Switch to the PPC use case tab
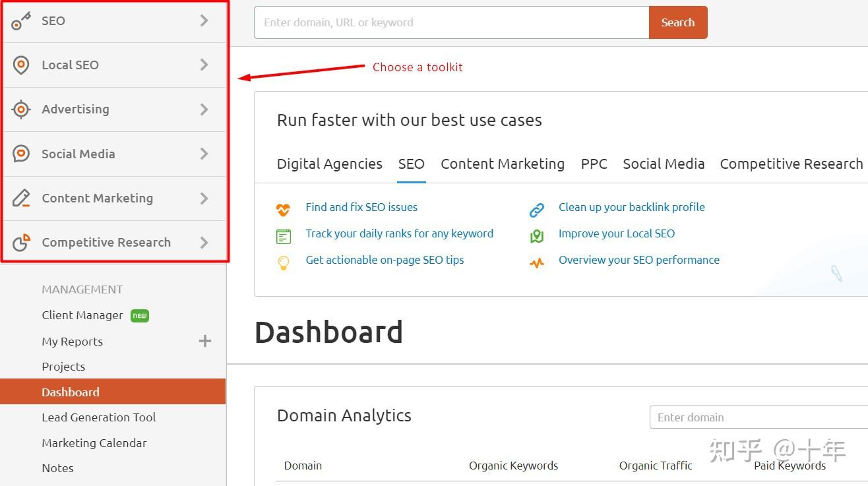The width and height of the screenshot is (868, 486). [x=594, y=164]
